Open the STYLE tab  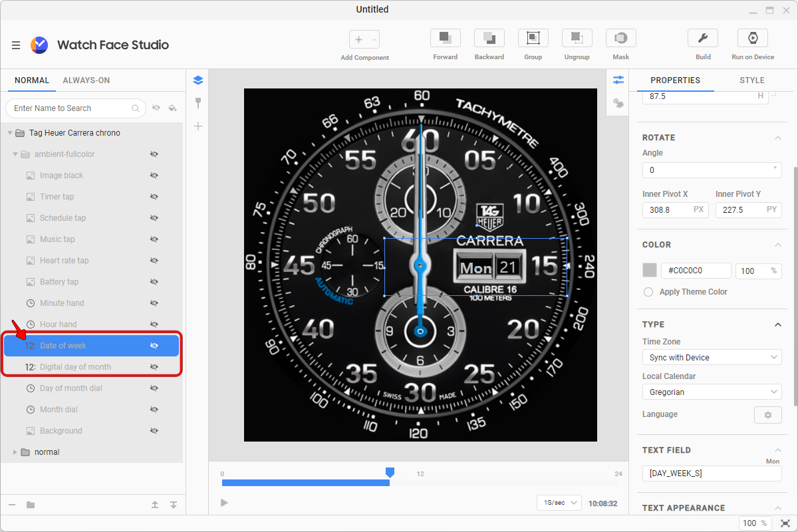tap(752, 80)
